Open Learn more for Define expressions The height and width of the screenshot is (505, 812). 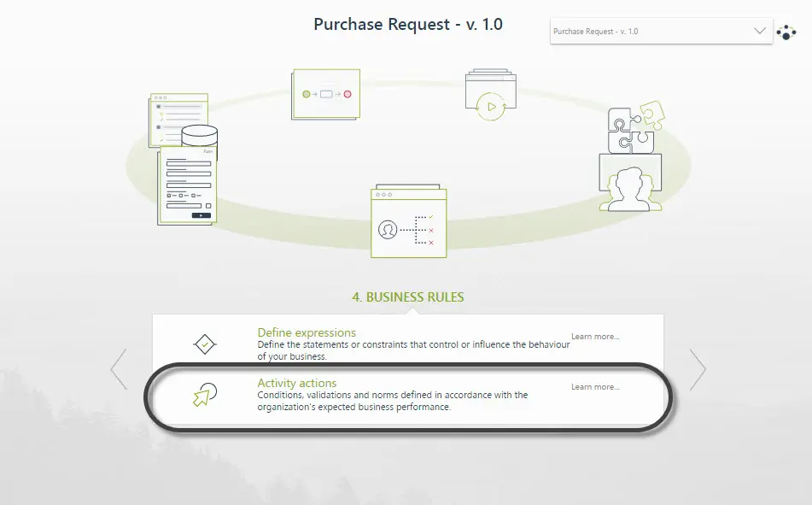click(x=595, y=337)
